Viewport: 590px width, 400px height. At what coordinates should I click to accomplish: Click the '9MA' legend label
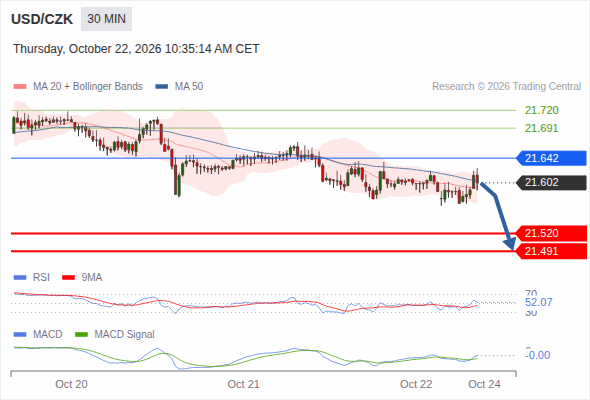pos(92,278)
